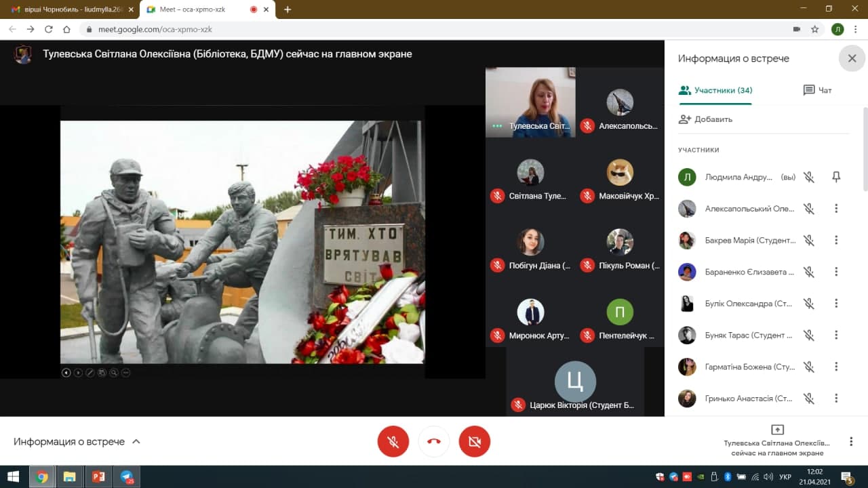The height and width of the screenshot is (488, 868).
Task: Pin Людмила Андру... to the screen
Action: [x=836, y=177]
